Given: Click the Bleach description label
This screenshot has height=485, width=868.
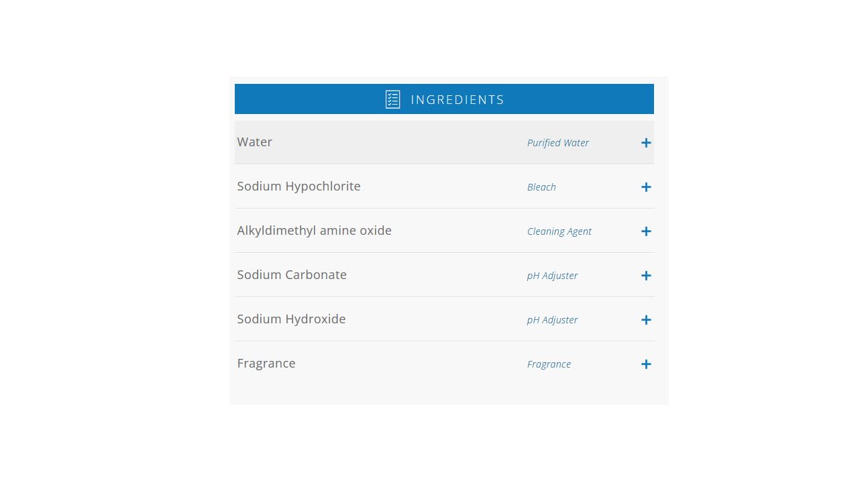Looking at the screenshot, I should coord(541,187).
